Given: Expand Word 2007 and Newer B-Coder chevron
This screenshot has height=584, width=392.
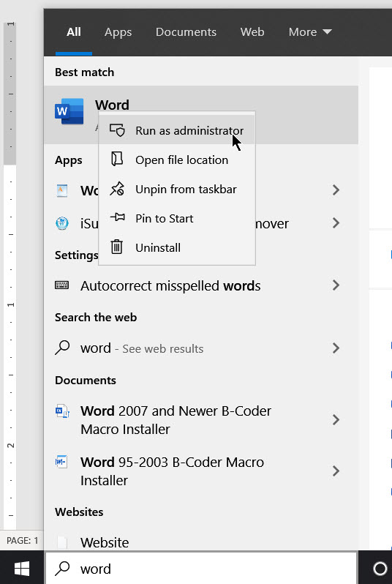Looking at the screenshot, I should pos(336,420).
